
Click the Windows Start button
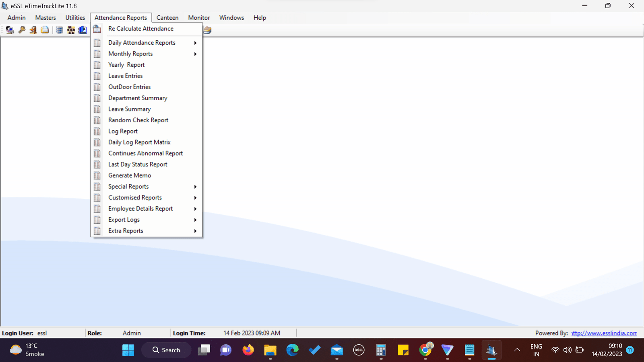128,350
